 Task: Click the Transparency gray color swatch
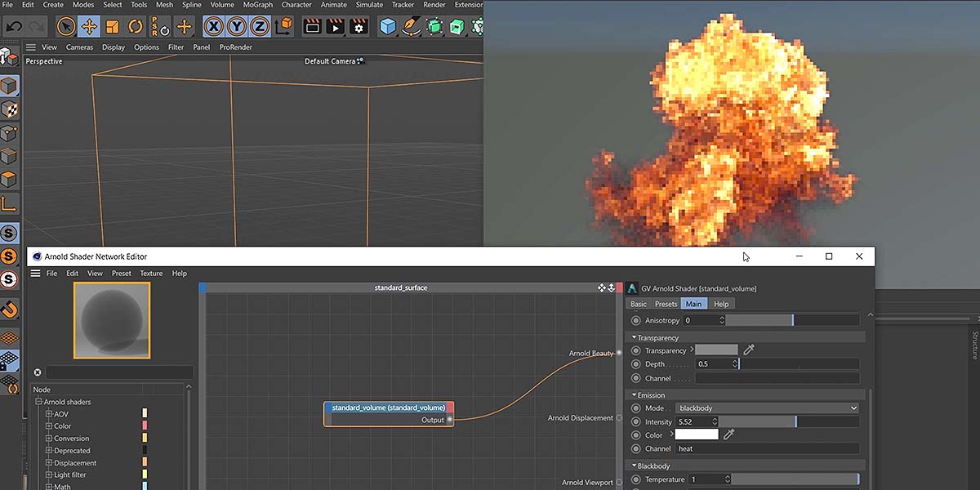tap(716, 350)
